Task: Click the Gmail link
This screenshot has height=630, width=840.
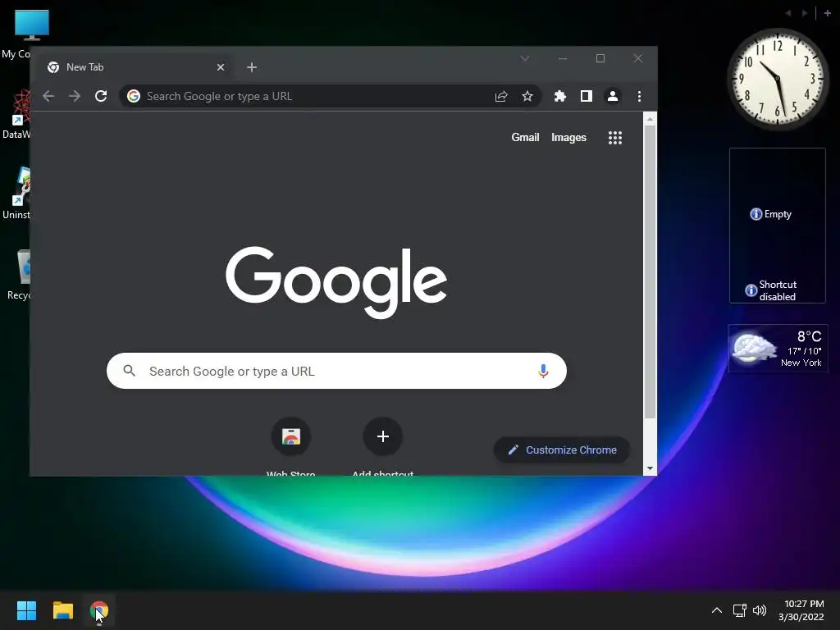Action: [525, 137]
